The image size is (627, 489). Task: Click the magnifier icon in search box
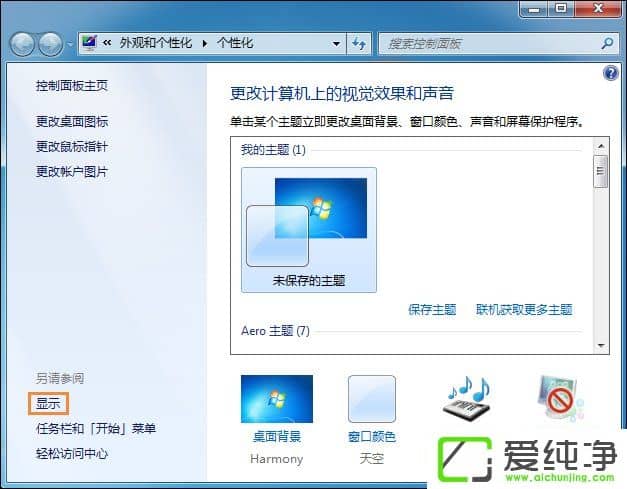pyautogui.click(x=607, y=43)
